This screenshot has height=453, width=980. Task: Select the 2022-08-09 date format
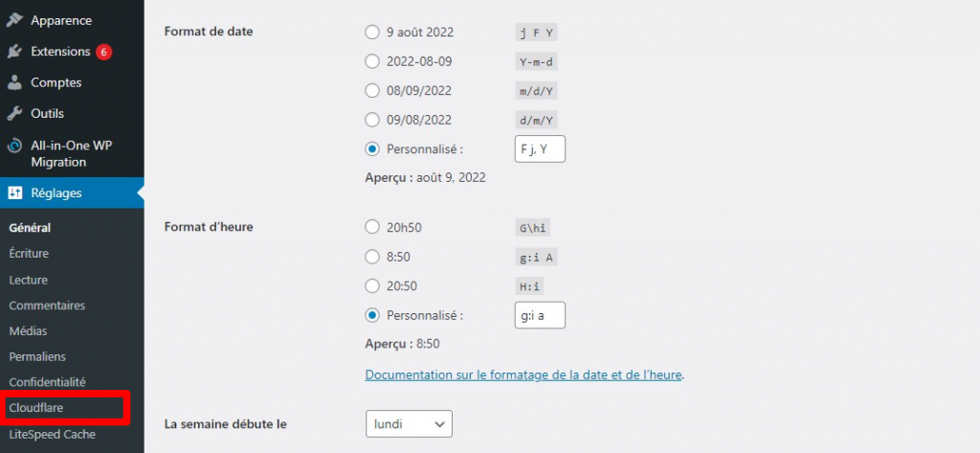click(x=372, y=61)
